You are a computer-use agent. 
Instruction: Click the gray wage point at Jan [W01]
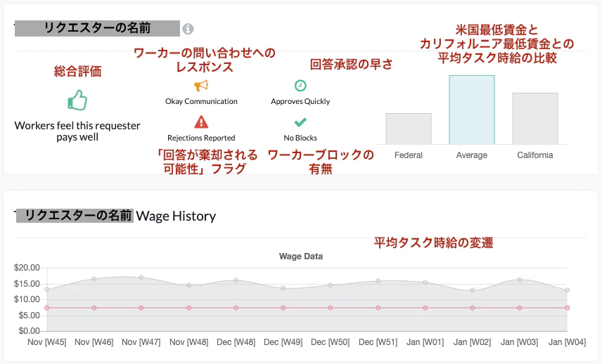(x=425, y=282)
